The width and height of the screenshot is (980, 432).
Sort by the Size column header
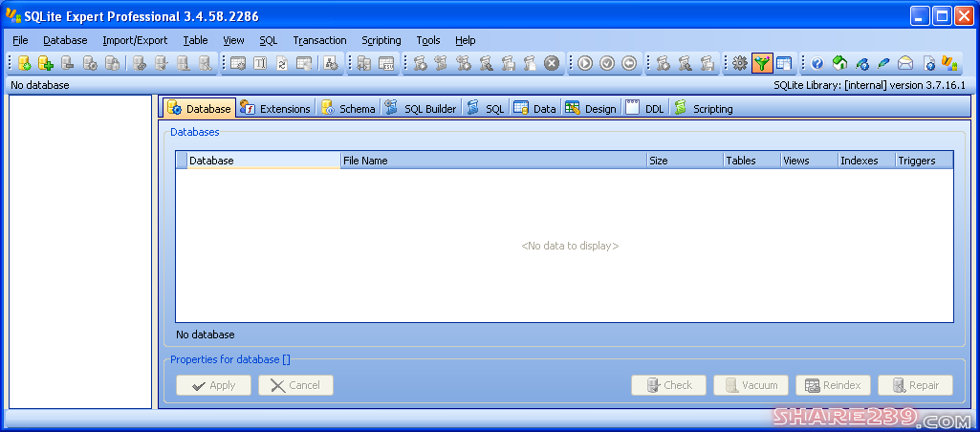685,161
